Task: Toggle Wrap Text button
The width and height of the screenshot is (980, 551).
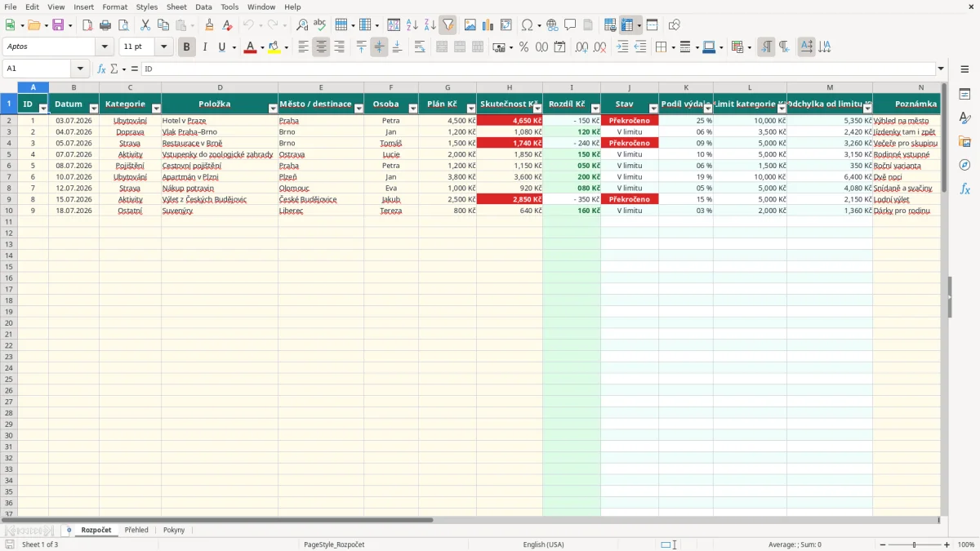Action: click(420, 47)
